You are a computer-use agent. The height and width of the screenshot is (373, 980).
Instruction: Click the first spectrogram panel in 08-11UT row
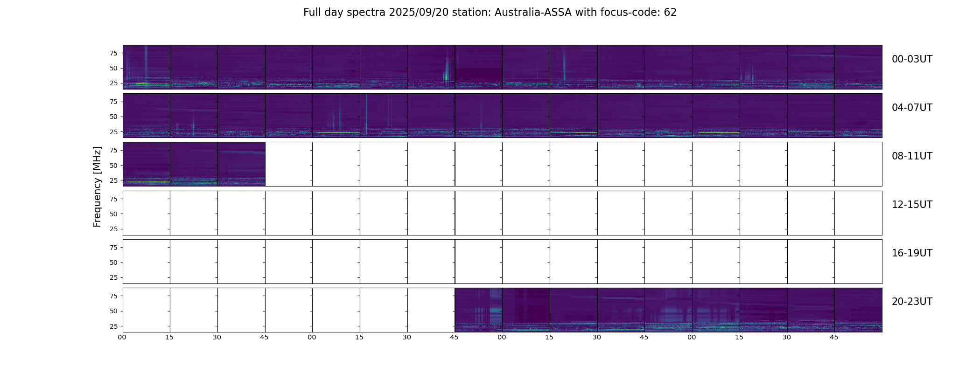tap(146, 164)
